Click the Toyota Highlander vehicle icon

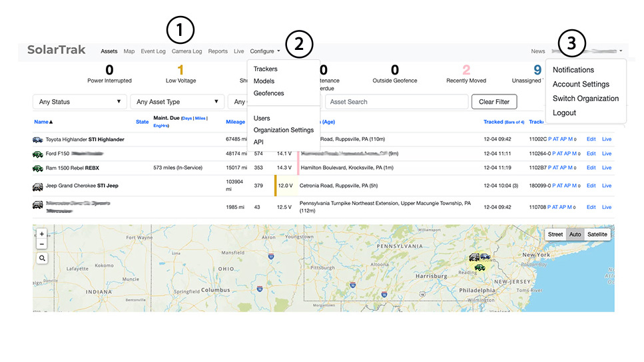(38, 140)
